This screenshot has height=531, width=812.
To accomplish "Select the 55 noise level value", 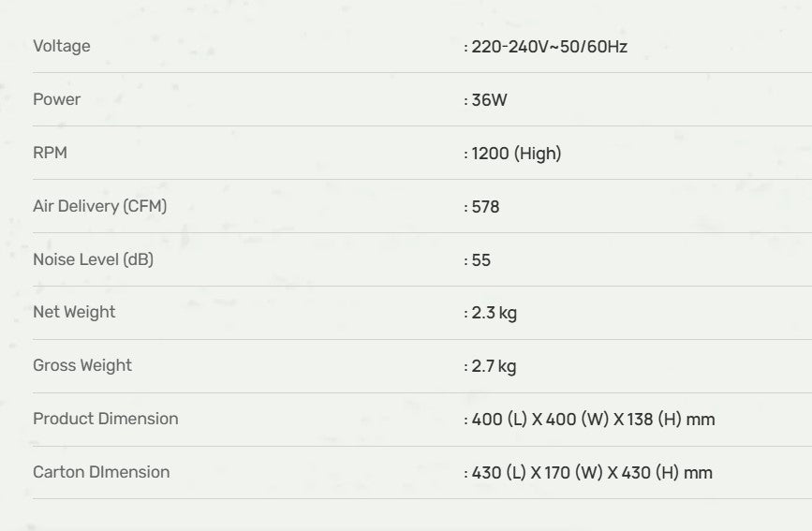I will [x=481, y=259].
